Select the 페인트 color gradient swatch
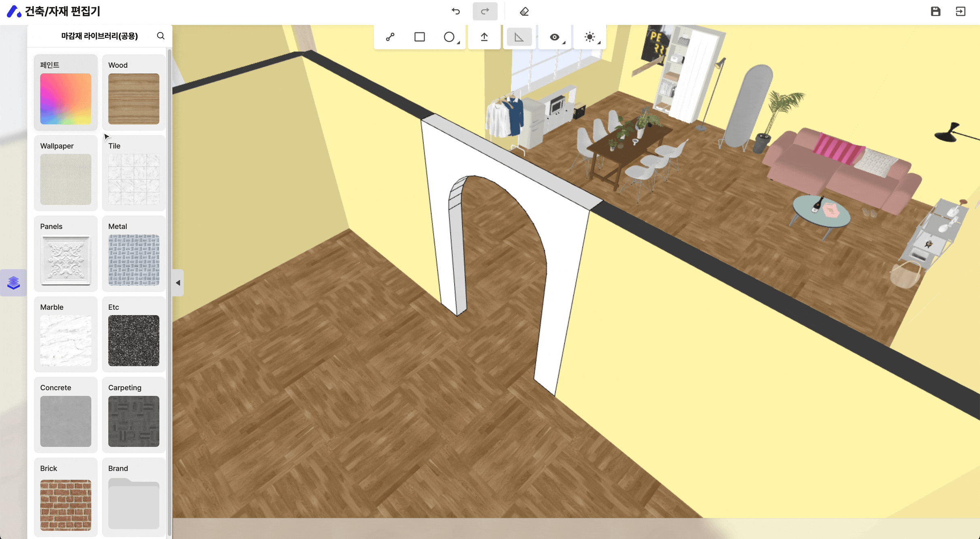Viewport: 980px width, 539px height. (66, 98)
